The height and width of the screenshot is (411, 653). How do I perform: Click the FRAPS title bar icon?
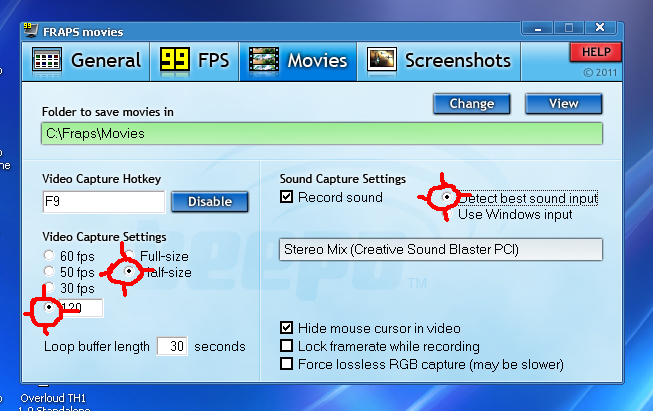tap(30, 31)
